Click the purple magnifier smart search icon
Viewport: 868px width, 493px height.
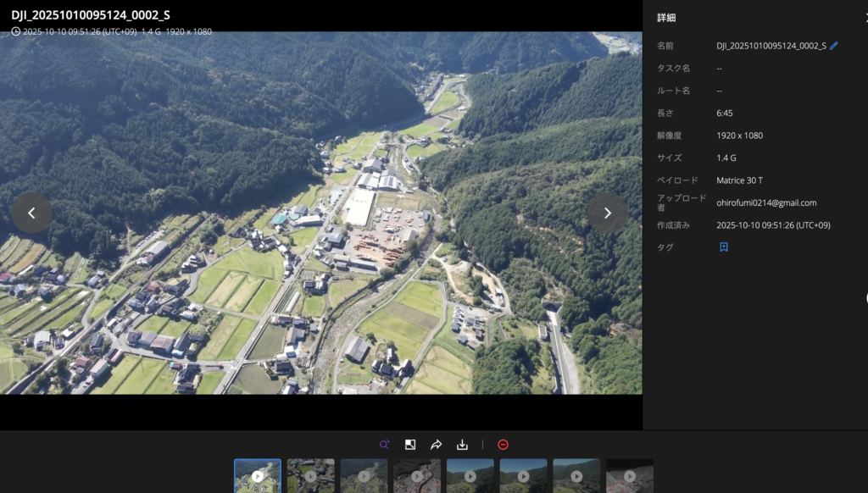pos(384,445)
